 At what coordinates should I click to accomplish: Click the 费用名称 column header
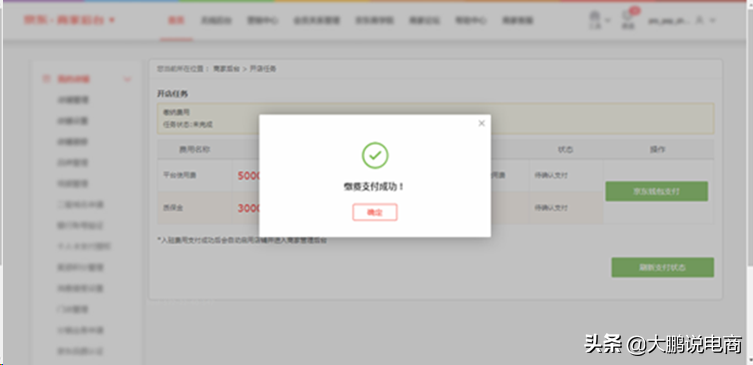[194, 150]
